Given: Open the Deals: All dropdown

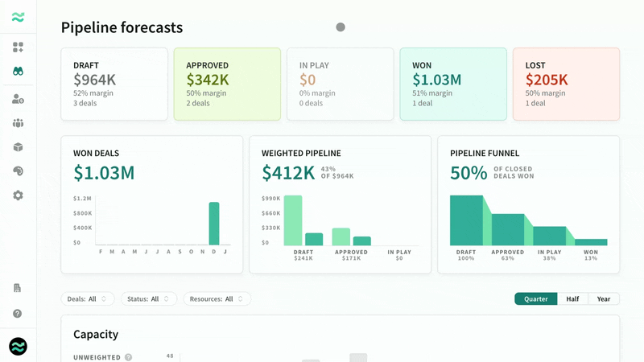Looking at the screenshot, I should point(88,298).
